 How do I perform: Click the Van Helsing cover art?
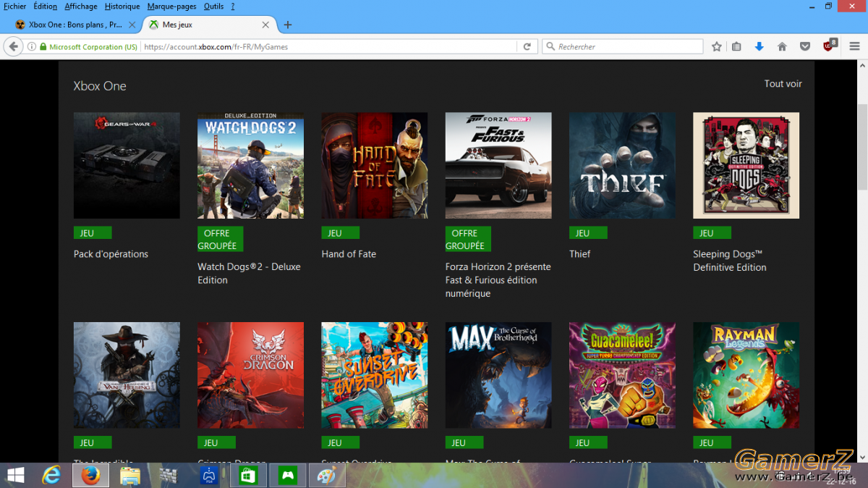click(x=127, y=375)
